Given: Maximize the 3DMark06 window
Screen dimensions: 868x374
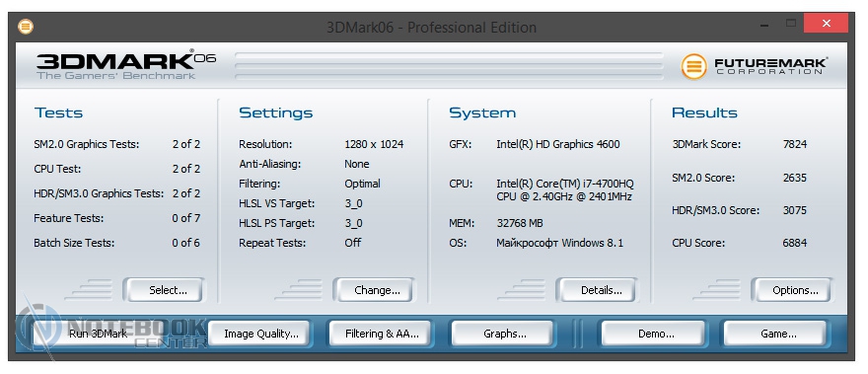Looking at the screenshot, I should [791, 24].
